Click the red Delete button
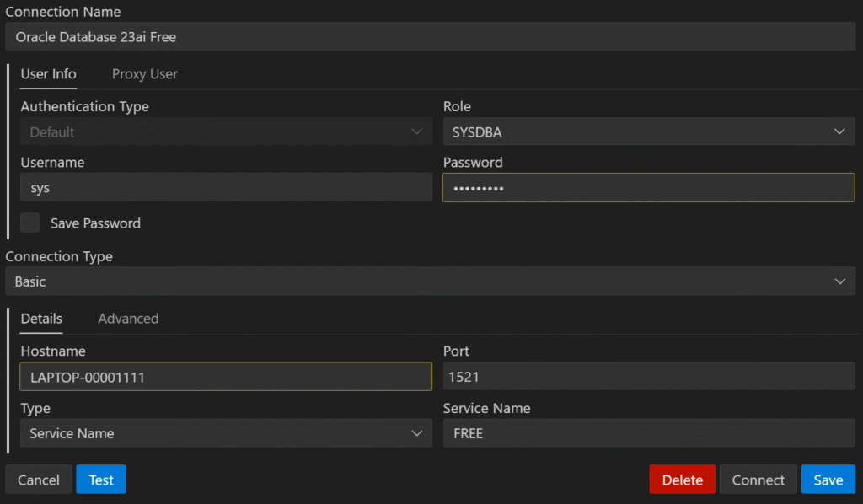The width and height of the screenshot is (863, 504). (683, 480)
